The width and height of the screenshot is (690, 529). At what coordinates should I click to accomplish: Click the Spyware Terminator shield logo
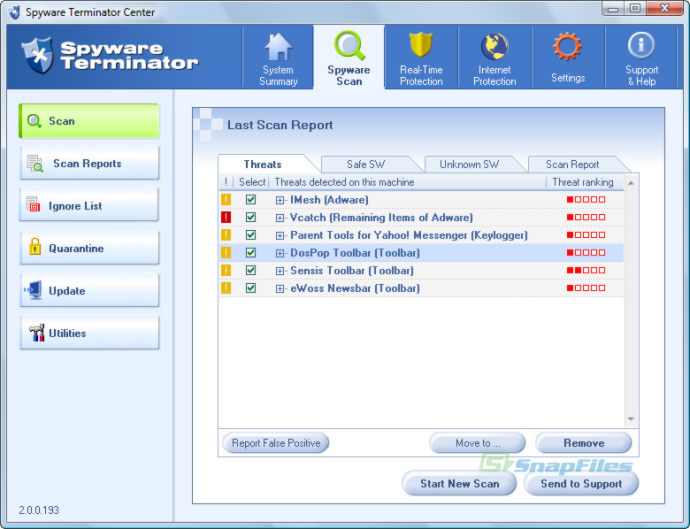38,55
